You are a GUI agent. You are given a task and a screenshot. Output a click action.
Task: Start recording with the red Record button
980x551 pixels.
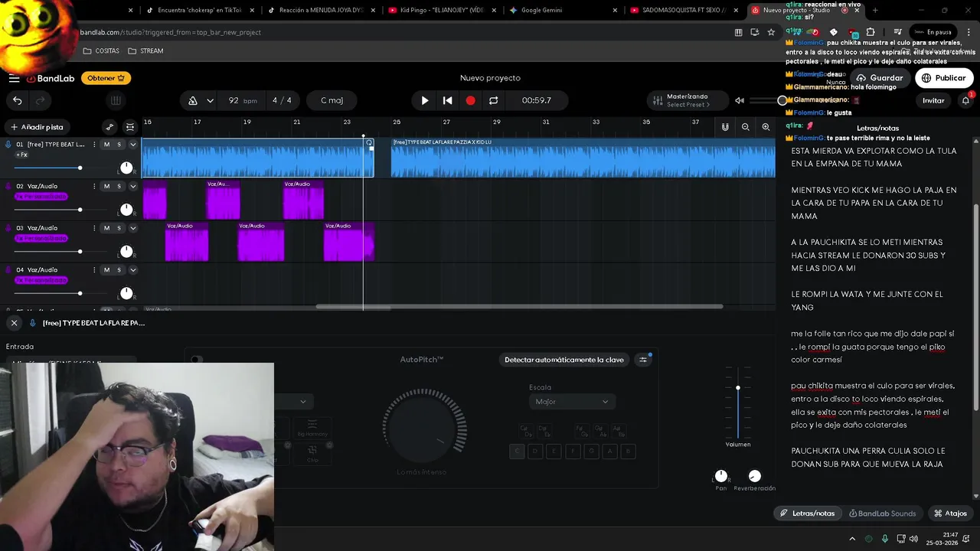pos(470,100)
